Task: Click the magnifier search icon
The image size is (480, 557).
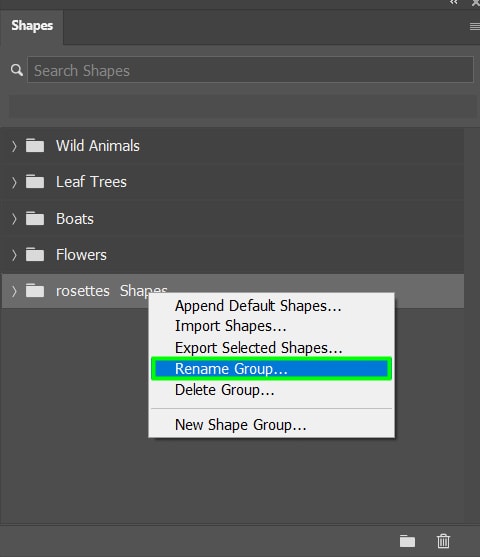Action: pos(16,70)
